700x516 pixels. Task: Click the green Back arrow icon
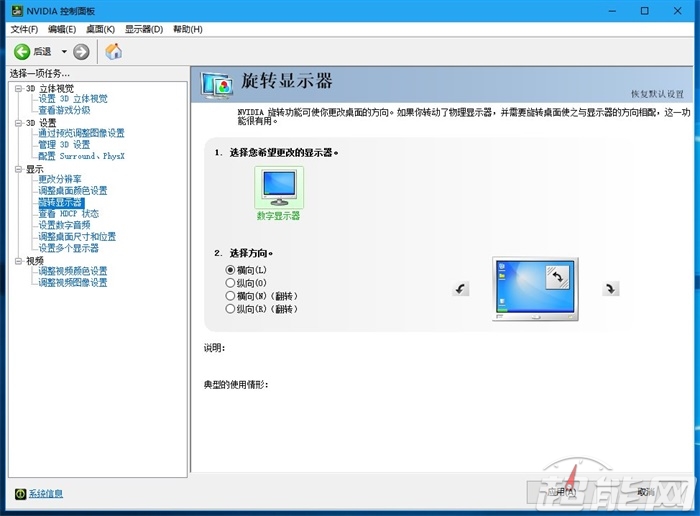pos(21,52)
